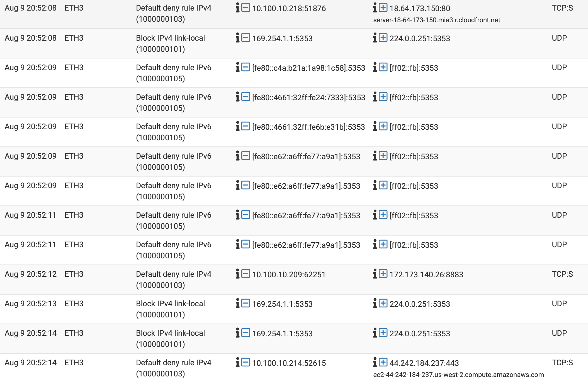Click Block IPv4 link-local rule at 20:52:08

(x=170, y=43)
